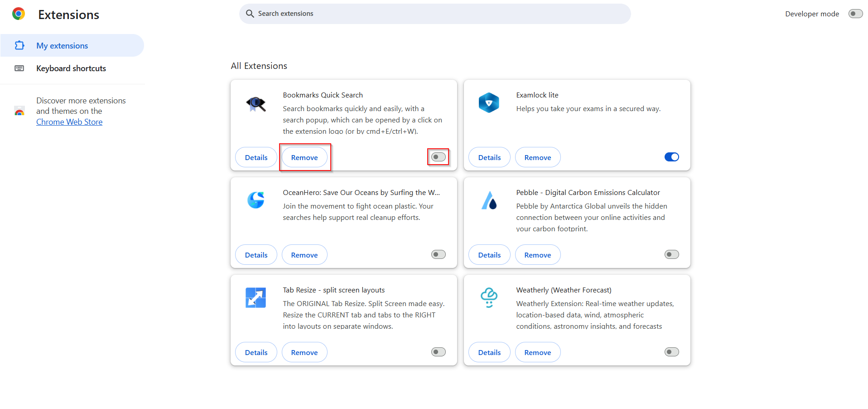Click the Chrome Web Store rainbow icon
Viewport: 868px width, 409px height.
click(19, 111)
